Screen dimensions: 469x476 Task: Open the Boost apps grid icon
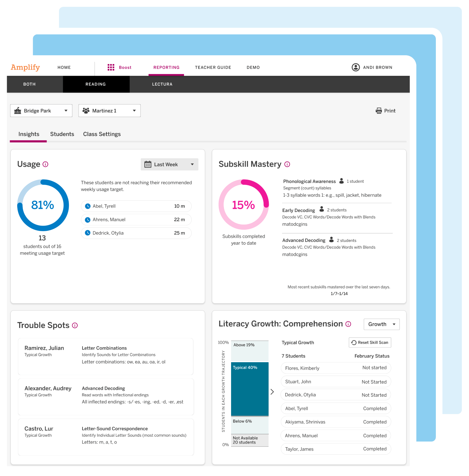click(x=111, y=67)
